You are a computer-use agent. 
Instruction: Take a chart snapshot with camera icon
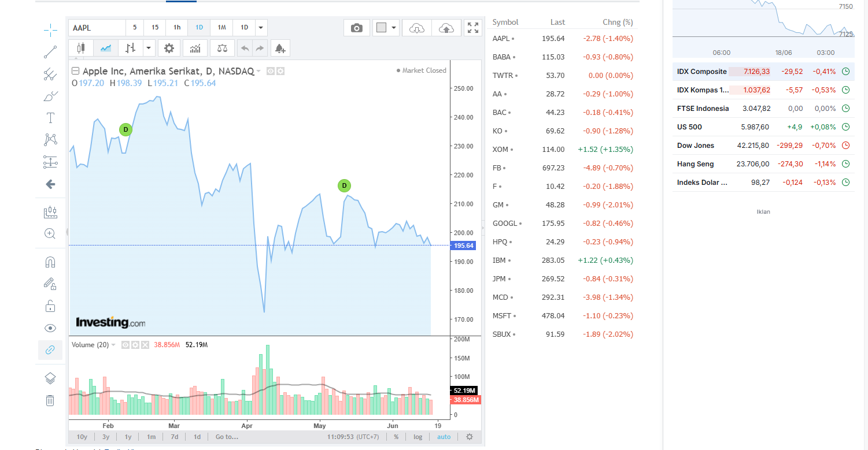pyautogui.click(x=357, y=28)
